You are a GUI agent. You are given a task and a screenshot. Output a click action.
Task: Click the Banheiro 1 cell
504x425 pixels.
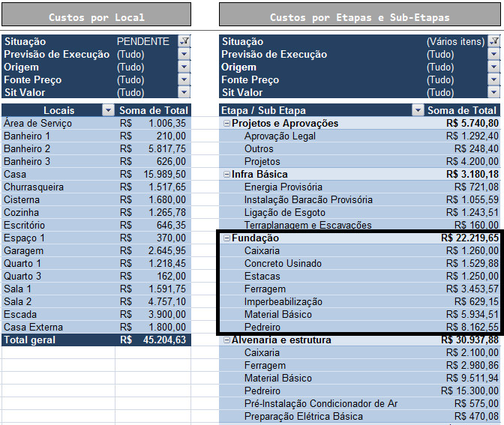point(58,136)
